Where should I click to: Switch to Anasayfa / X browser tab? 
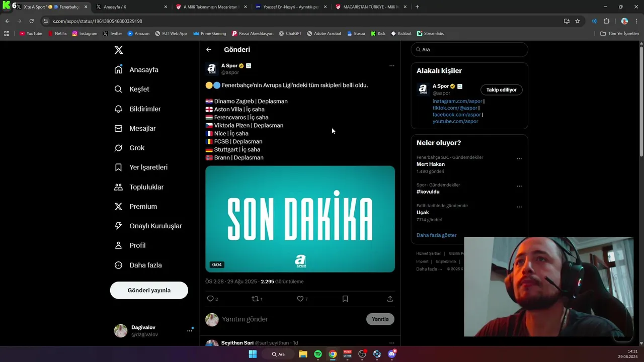132,7
